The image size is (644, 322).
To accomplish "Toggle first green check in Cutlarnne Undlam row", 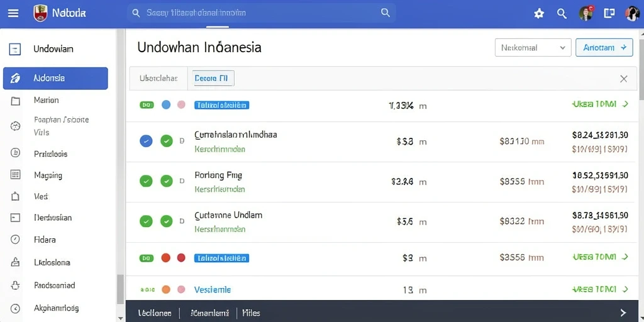I will pos(146,221).
